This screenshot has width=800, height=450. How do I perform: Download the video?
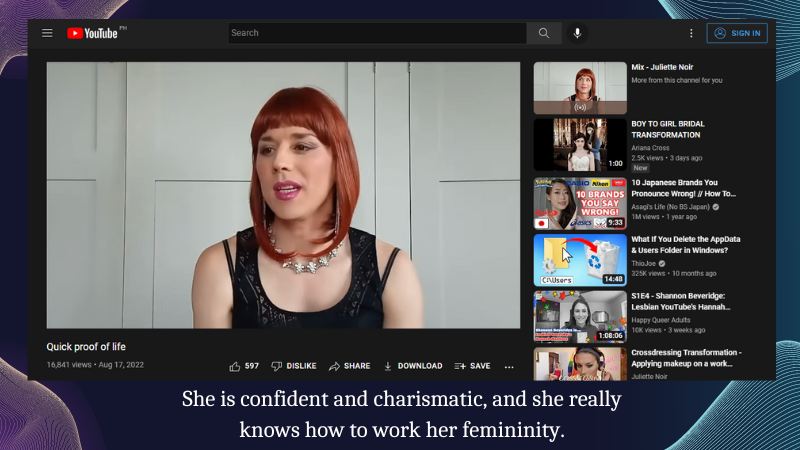pos(412,366)
